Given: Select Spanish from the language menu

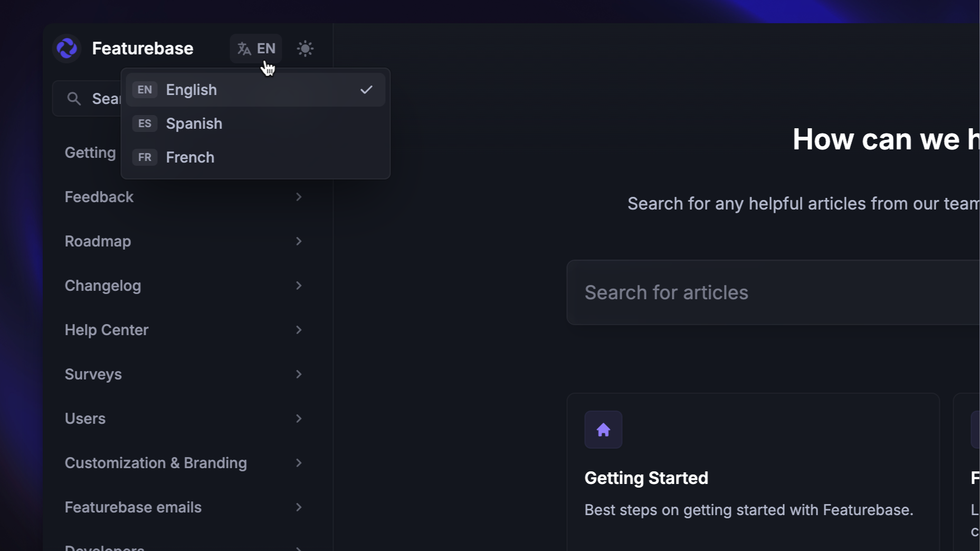Looking at the screenshot, I should pyautogui.click(x=194, y=123).
